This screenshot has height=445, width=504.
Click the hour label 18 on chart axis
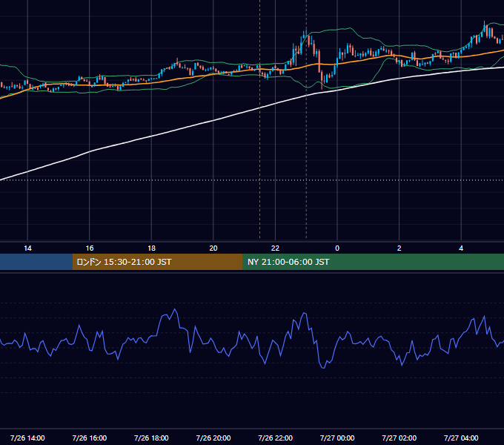(151, 248)
